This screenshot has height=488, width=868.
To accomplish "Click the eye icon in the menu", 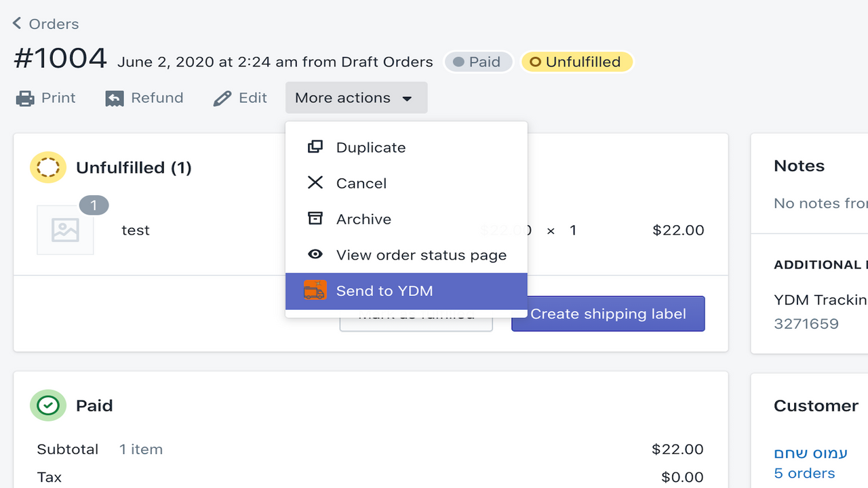I will point(315,254).
